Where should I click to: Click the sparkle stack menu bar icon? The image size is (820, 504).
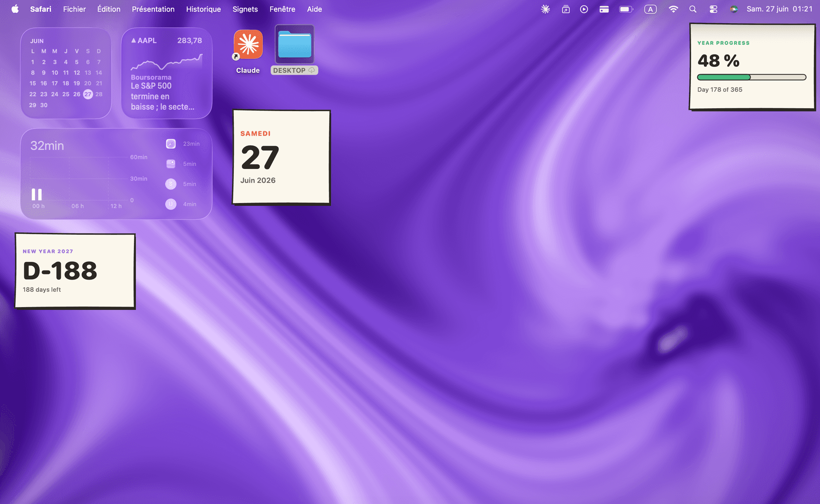566,9
